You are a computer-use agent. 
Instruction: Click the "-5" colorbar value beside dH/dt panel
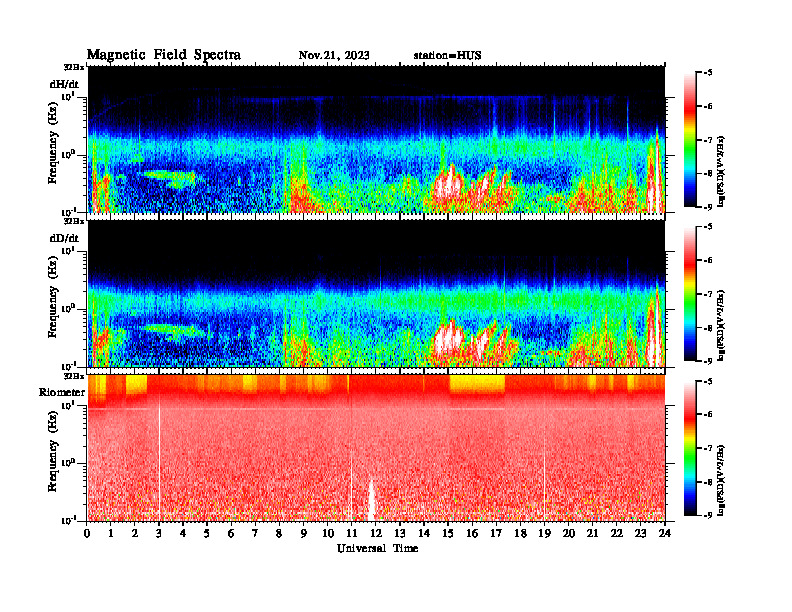pyautogui.click(x=708, y=73)
